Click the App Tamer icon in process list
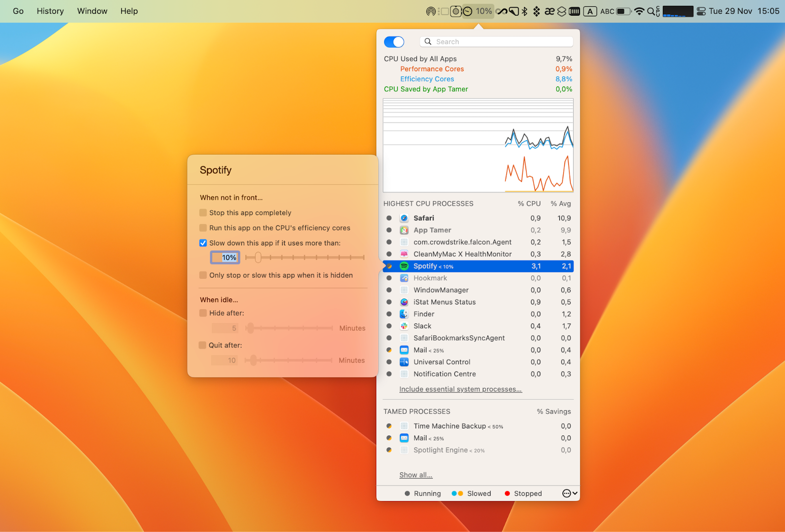 tap(404, 230)
